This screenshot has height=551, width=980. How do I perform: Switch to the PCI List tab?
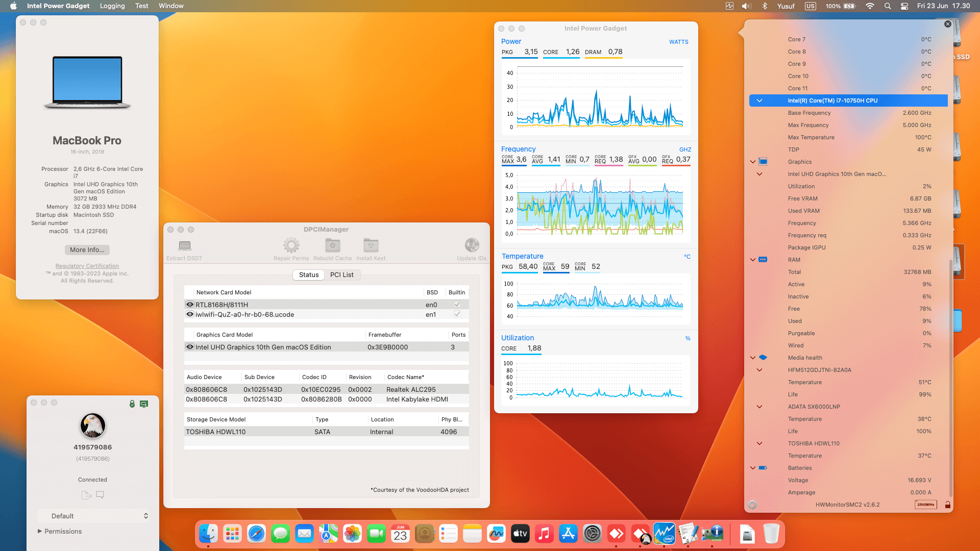342,274
